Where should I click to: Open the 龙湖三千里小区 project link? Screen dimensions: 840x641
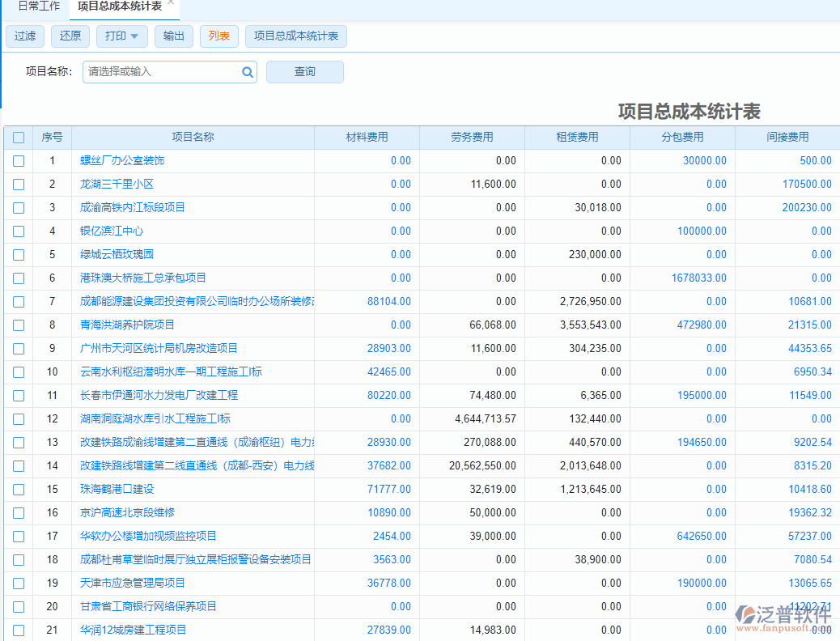116,184
